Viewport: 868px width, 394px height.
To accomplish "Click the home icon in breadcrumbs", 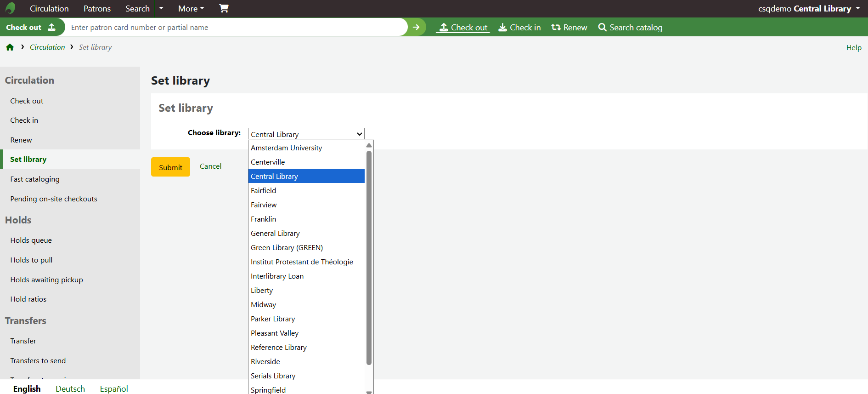I will [x=10, y=47].
